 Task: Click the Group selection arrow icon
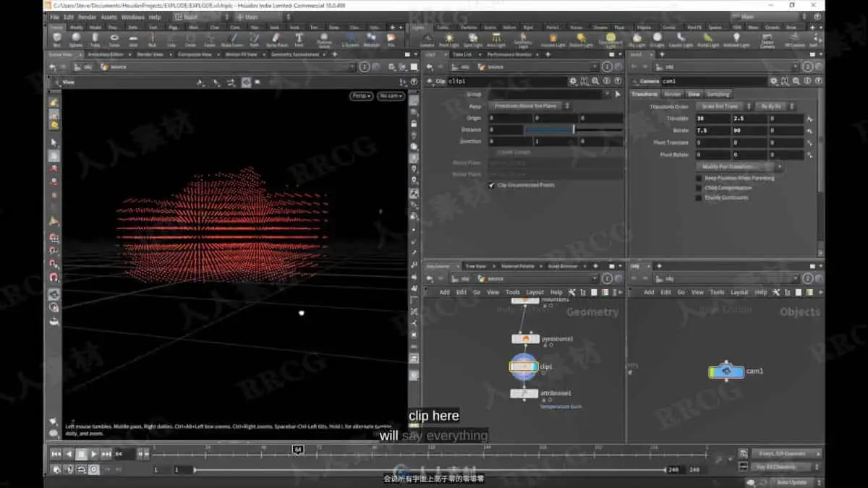point(618,94)
